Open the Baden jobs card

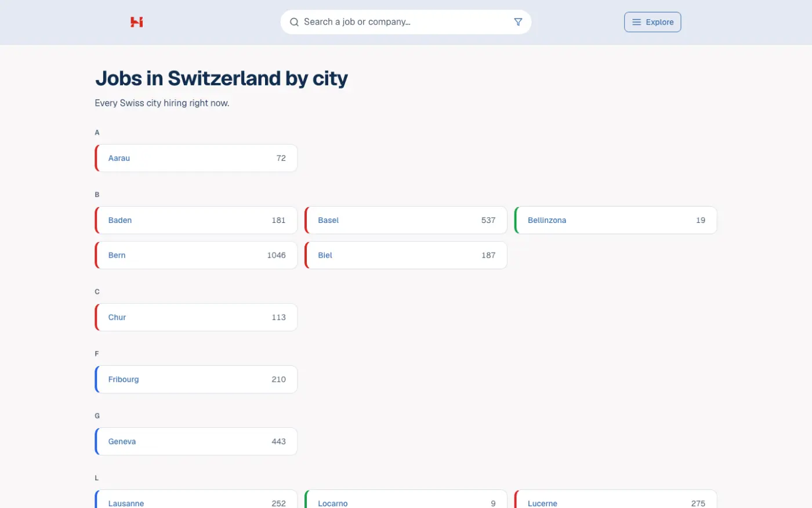click(x=196, y=220)
